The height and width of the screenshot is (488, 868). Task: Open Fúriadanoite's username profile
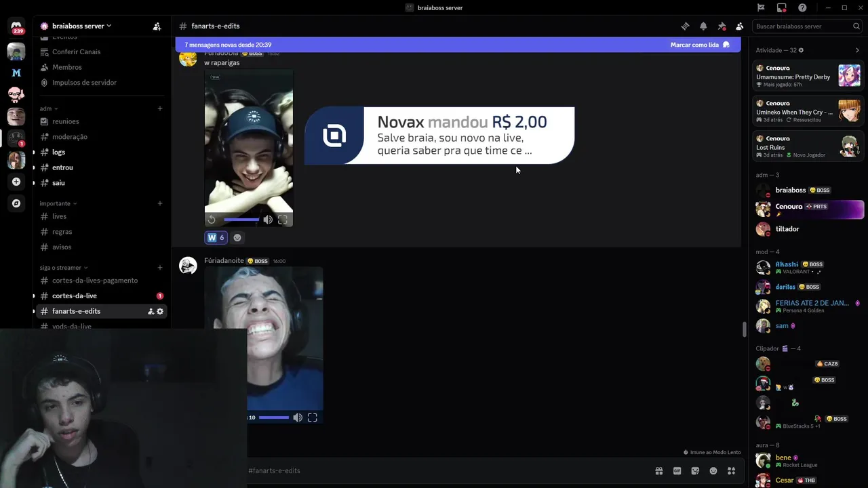[x=224, y=261]
